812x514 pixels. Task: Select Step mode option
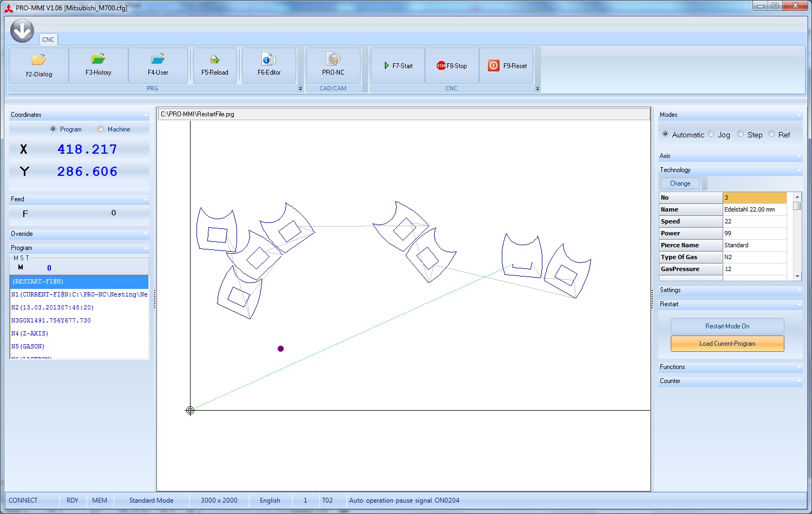click(741, 135)
